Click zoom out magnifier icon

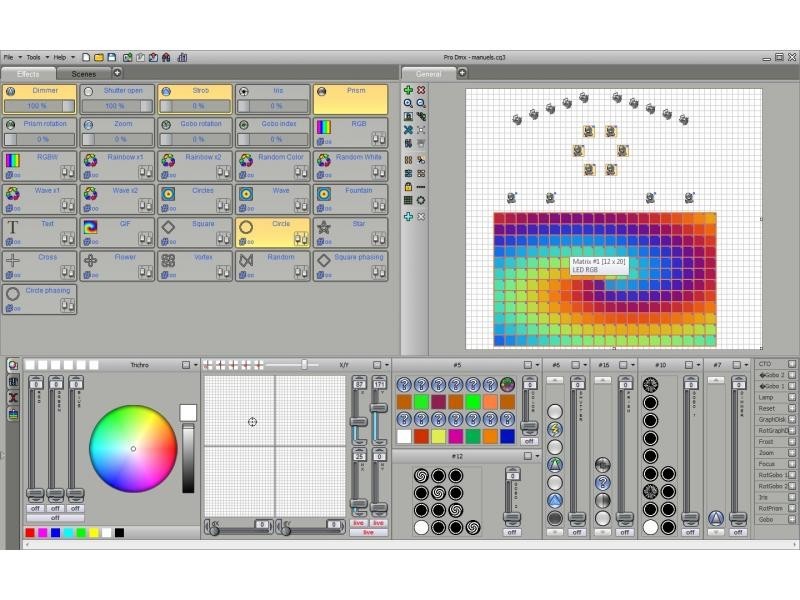421,103
